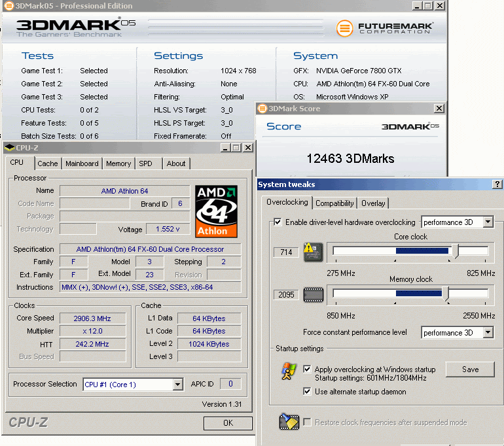Screen dimensions: 504x446
Task: Click the CPU-Z title bar chip icon
Action: (x=10, y=148)
